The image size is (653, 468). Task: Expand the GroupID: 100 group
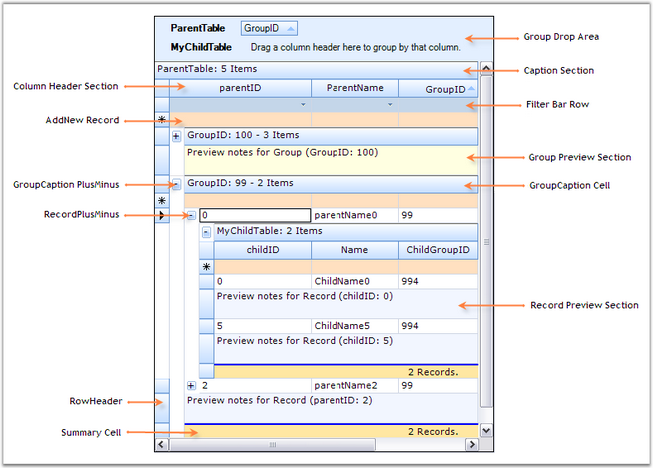tap(176, 136)
